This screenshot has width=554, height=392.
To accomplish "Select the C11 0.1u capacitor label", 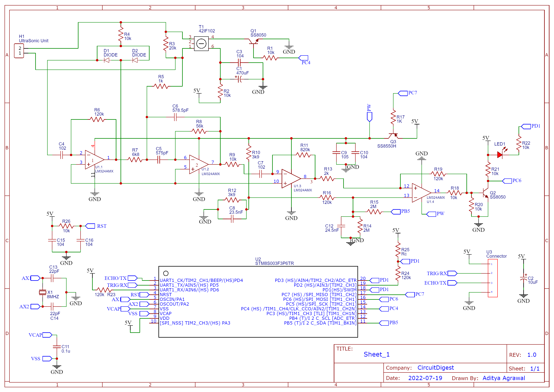I will point(66,349).
